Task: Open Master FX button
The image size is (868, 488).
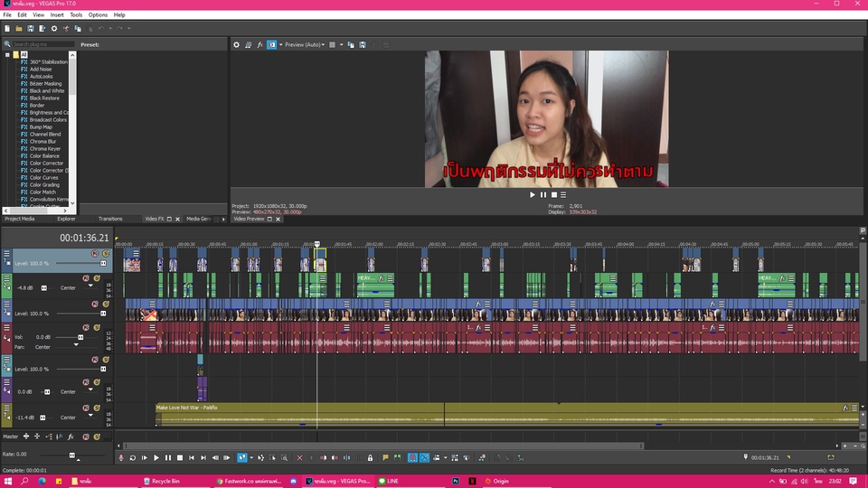Action: coord(71,436)
